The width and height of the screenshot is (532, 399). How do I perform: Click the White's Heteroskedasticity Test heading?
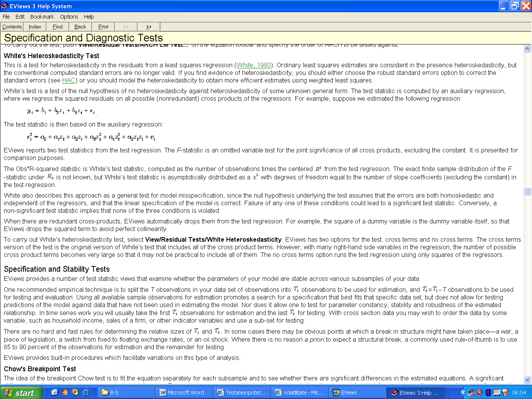pos(51,56)
